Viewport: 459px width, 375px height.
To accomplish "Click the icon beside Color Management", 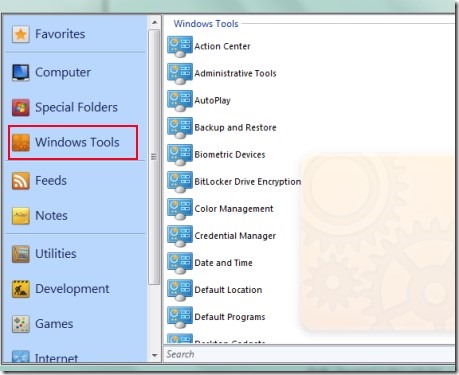I will [180, 209].
